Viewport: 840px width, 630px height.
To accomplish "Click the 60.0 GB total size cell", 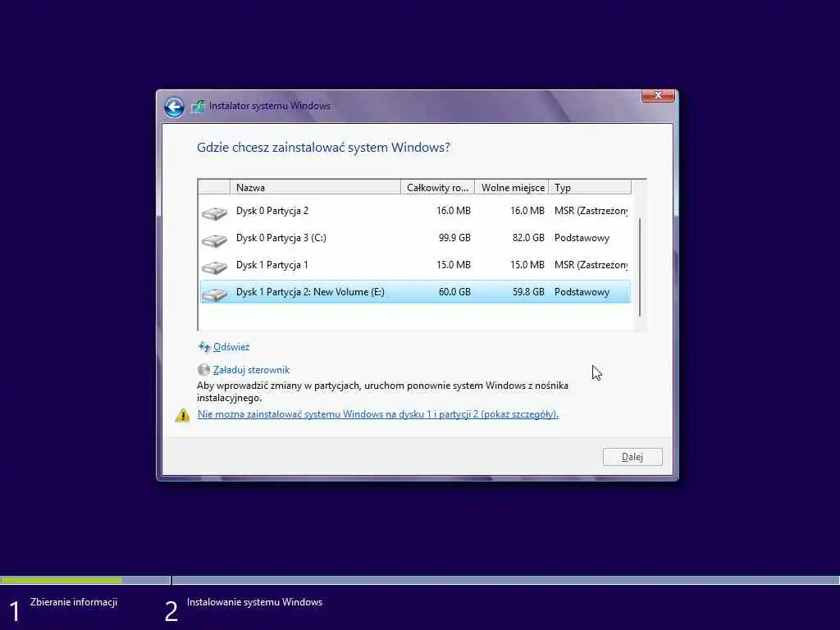I will (454, 292).
